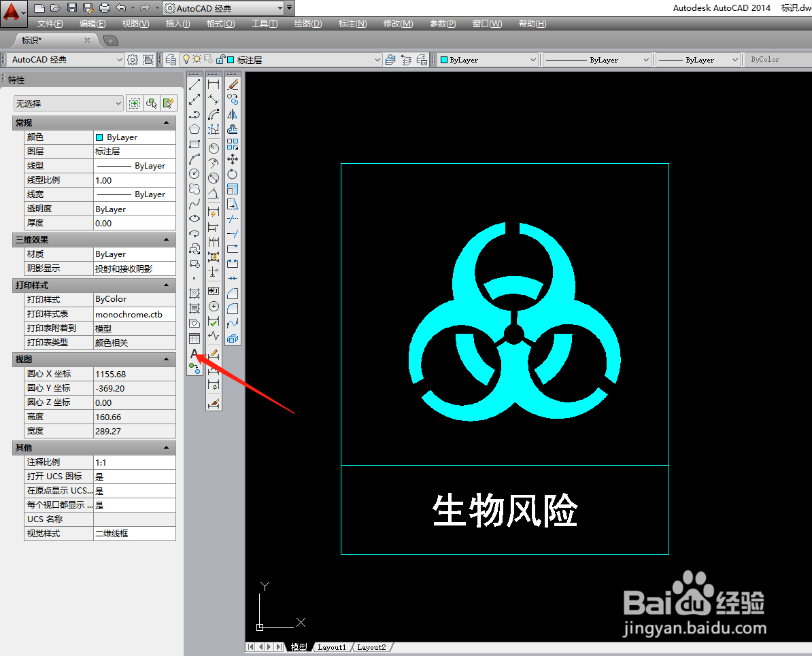Click Quick Select in Properties panel
The width and height of the screenshot is (812, 656).
168,103
